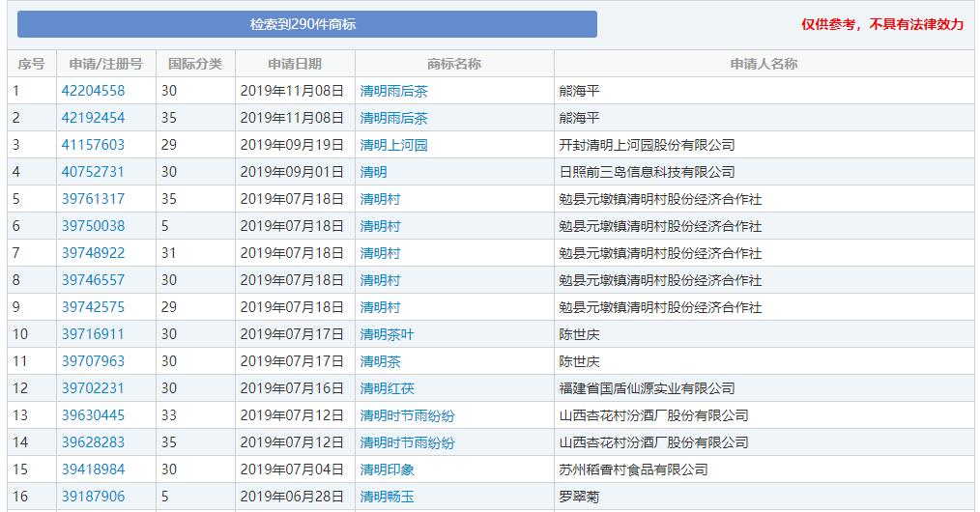Open trademark 清明茶叶
The image size is (980, 512).
[387, 334]
